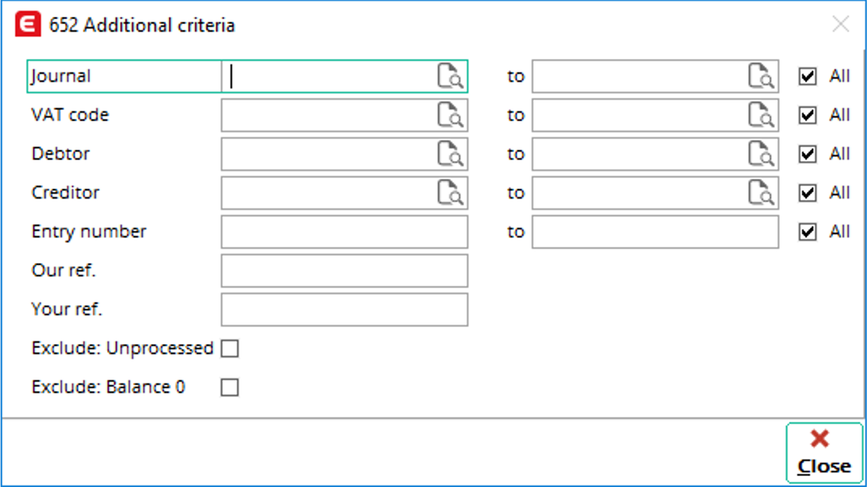Disable All for Entry number
This screenshot has width=868, height=487.
[x=807, y=232]
